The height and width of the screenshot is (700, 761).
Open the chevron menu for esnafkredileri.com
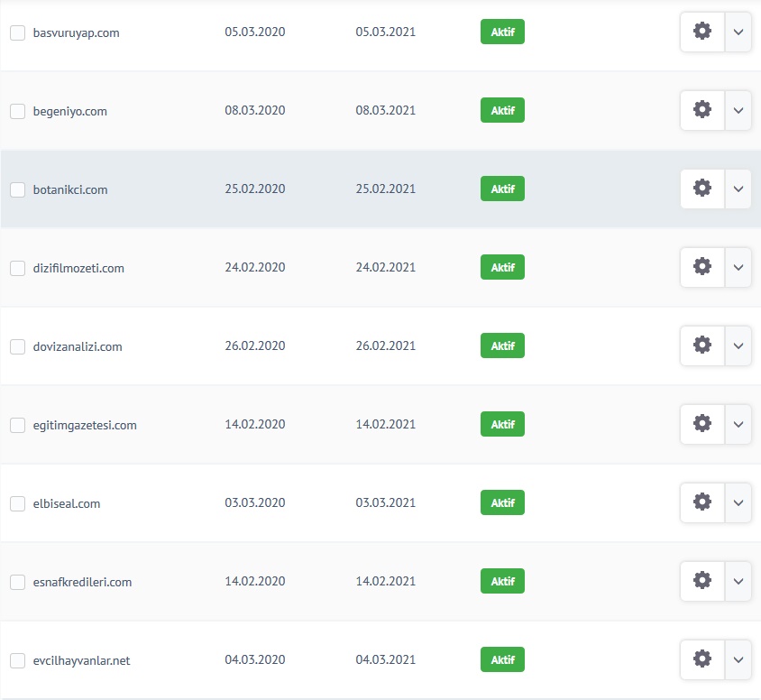738,581
